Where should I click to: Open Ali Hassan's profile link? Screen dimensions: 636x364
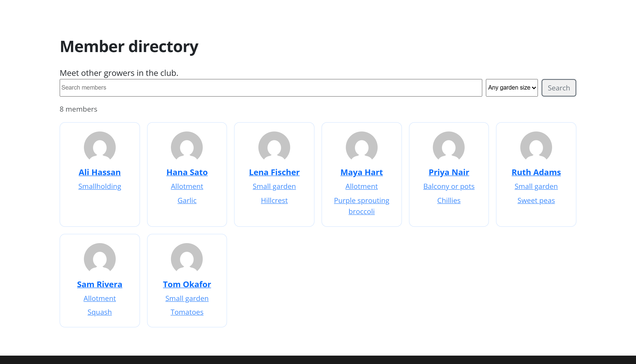tap(100, 172)
